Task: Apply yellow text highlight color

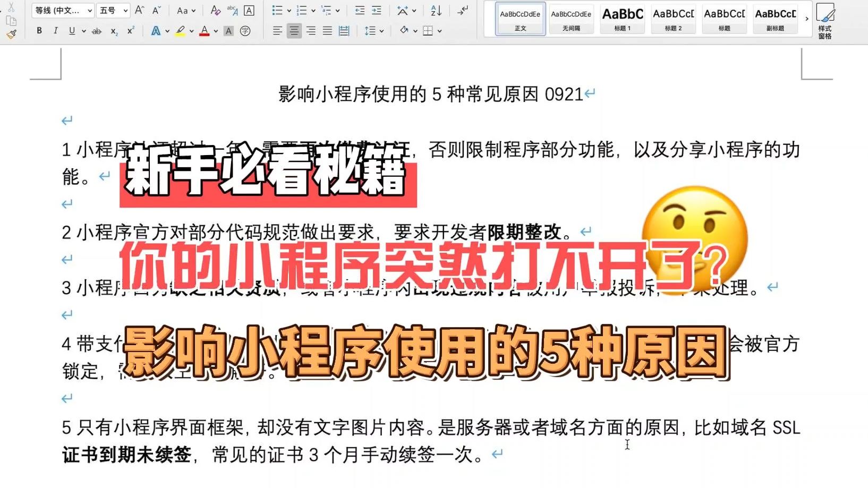Action: pyautogui.click(x=181, y=31)
